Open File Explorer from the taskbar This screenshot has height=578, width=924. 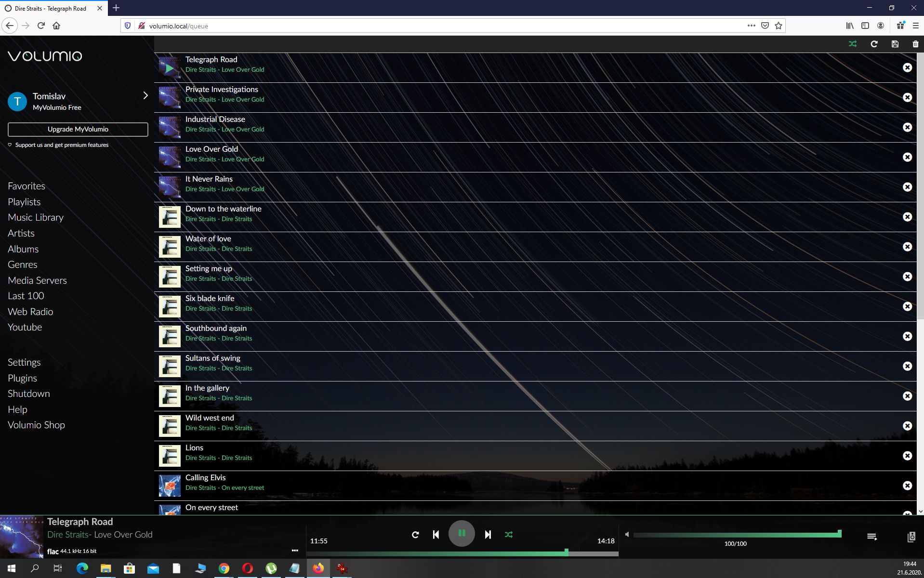point(106,568)
